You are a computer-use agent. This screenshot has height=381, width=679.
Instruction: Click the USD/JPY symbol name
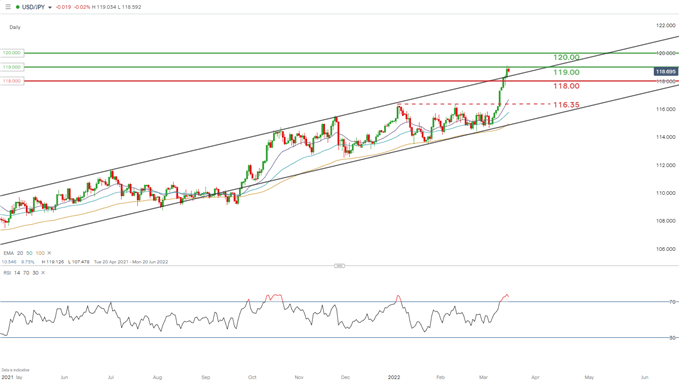click(33, 7)
